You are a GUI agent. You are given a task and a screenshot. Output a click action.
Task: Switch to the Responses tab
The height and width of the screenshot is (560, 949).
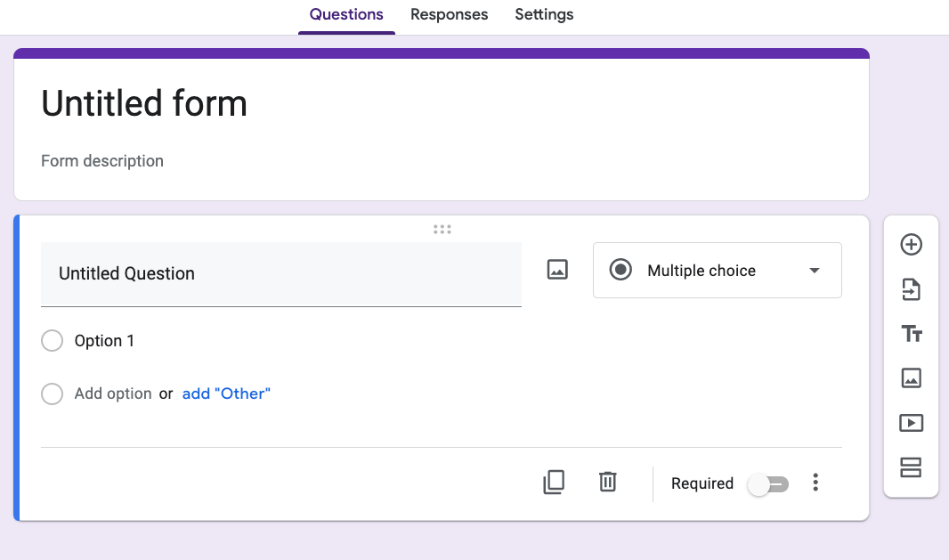tap(449, 15)
